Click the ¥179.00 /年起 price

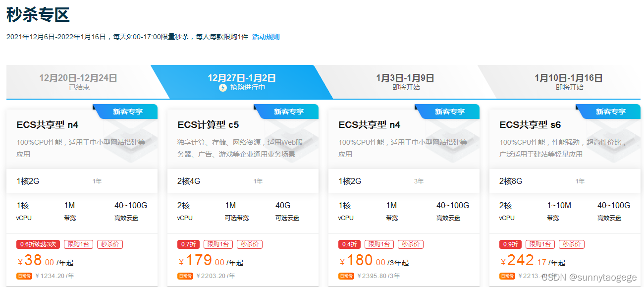211,261
